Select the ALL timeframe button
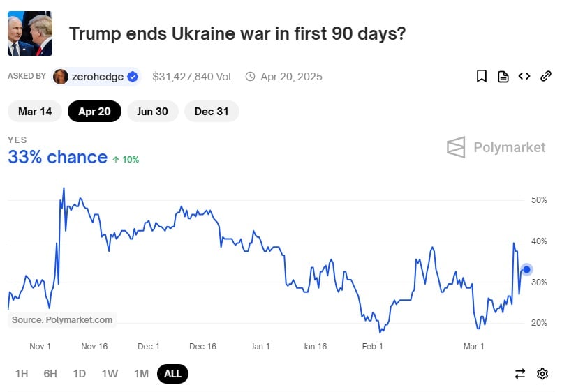This screenshot has height=392, width=562. pos(172,374)
